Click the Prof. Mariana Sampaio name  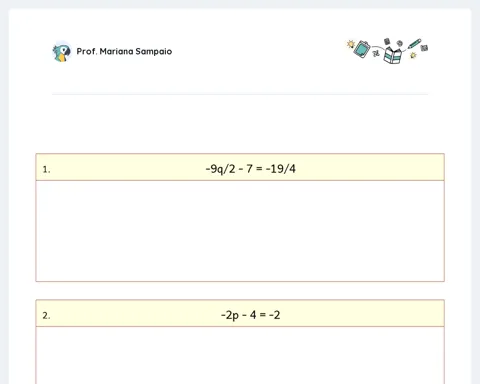click(x=124, y=51)
